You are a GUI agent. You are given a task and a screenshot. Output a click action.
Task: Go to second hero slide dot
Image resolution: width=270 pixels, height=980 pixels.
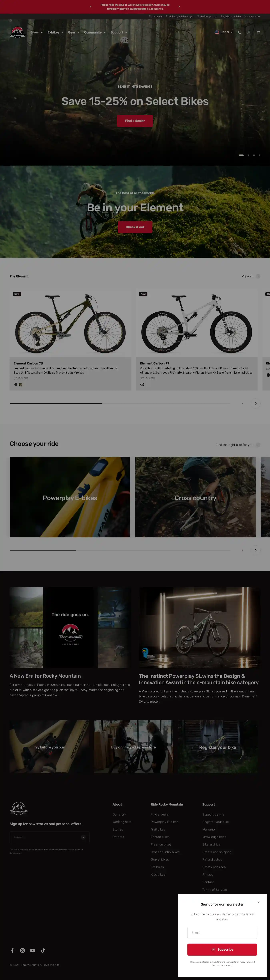pos(248,155)
